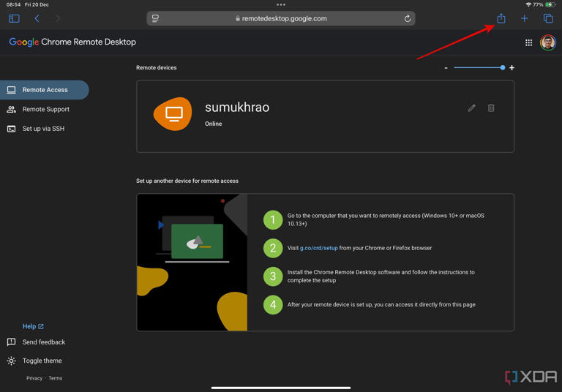Screen dimensions: 562x392
Task: Click the browser forward arrow
Action: point(57,18)
